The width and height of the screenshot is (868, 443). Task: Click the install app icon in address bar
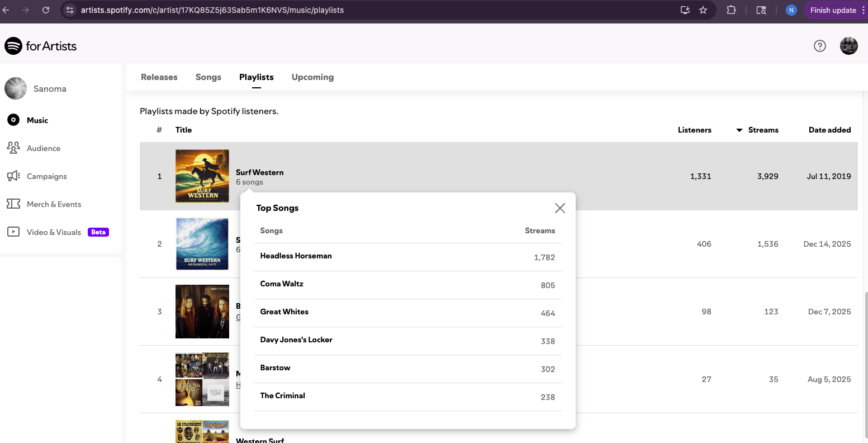(x=685, y=10)
